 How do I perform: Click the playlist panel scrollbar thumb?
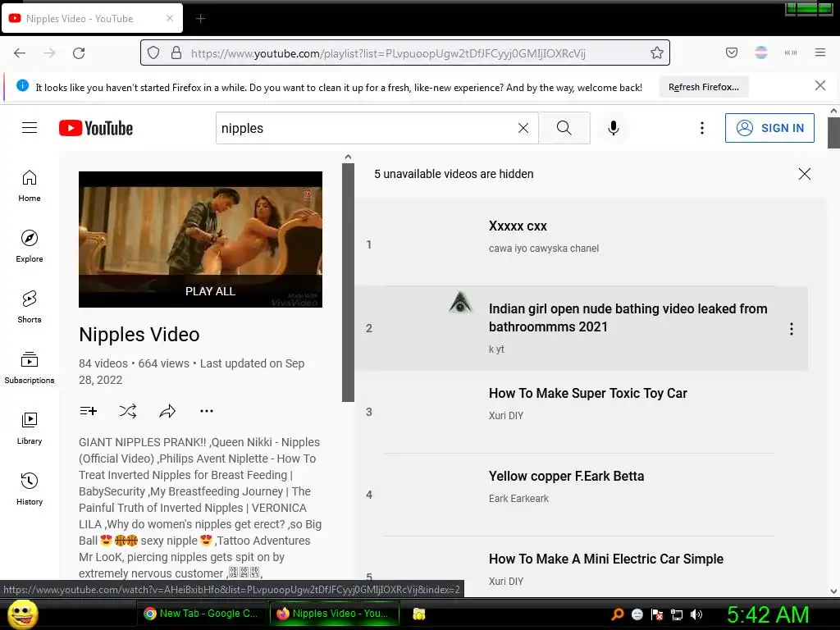[x=348, y=282]
